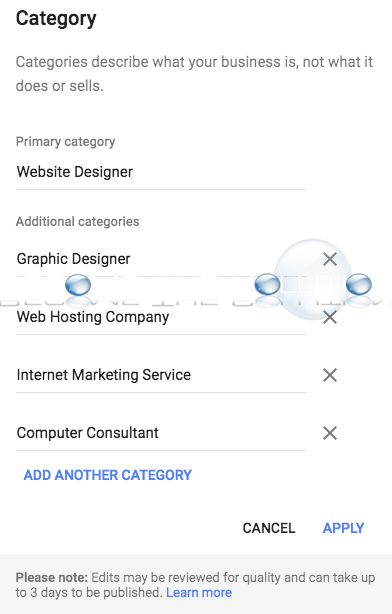Image resolution: width=392 pixels, height=614 pixels.
Task: Click the leftmost small water droplet watermark
Action: click(x=78, y=285)
